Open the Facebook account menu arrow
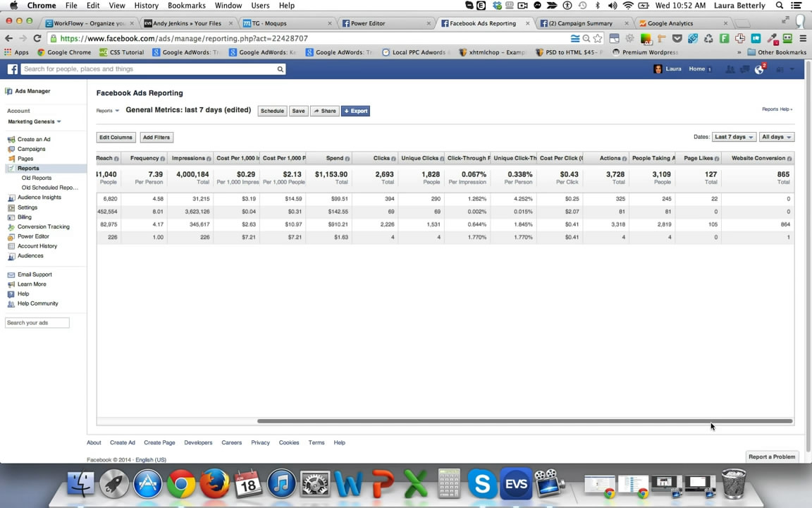 [x=792, y=69]
